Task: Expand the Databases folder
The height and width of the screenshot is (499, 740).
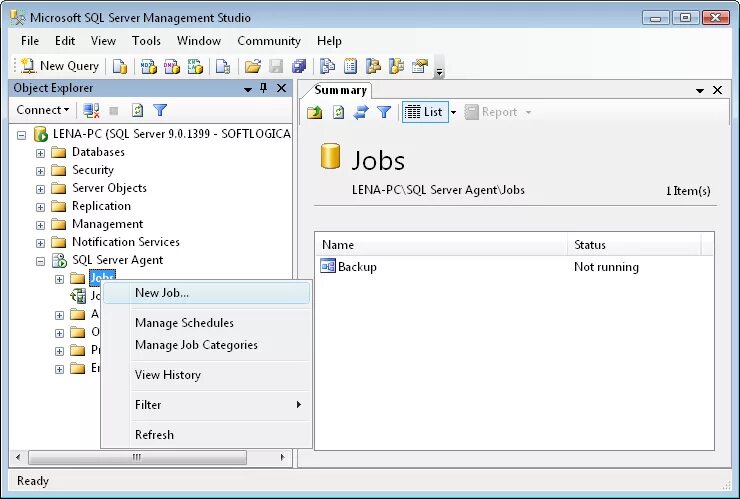Action: tap(41, 153)
